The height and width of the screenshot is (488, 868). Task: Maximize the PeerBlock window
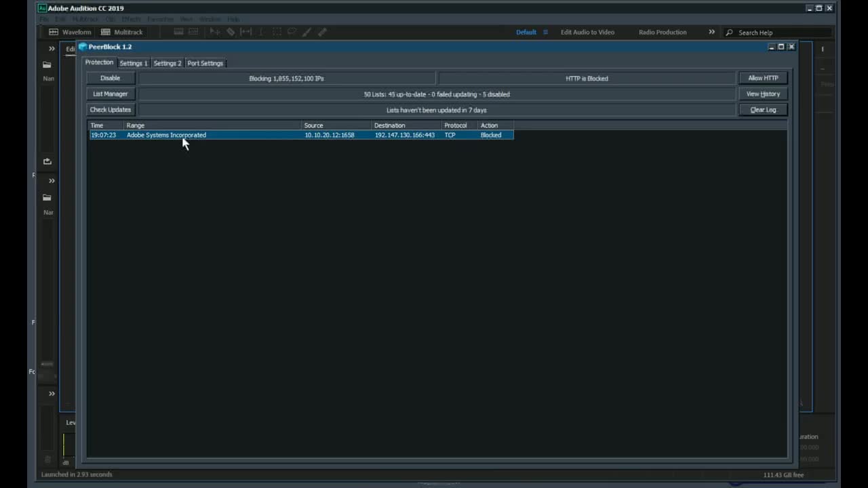click(781, 47)
